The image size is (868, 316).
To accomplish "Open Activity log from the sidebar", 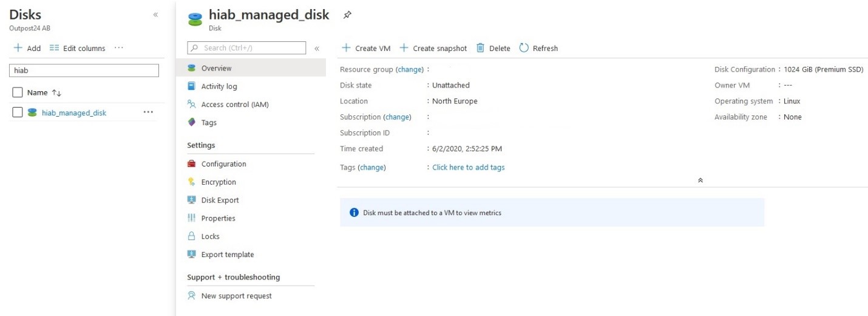I will (219, 86).
